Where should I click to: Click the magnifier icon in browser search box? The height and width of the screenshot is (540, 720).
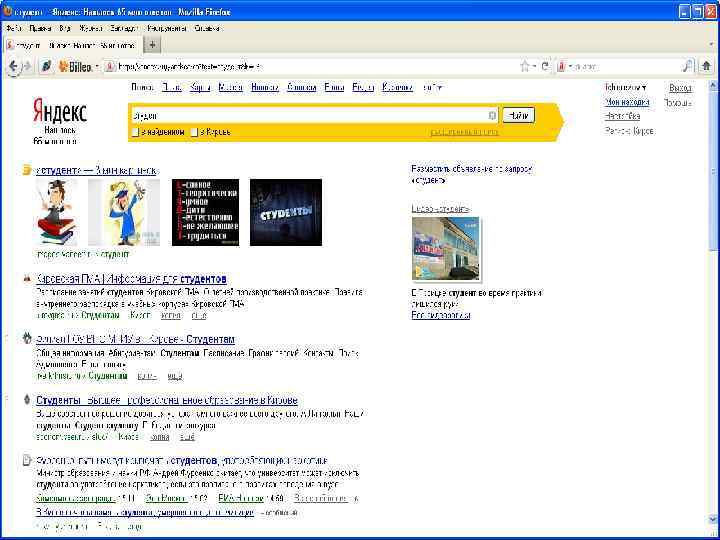pos(687,67)
